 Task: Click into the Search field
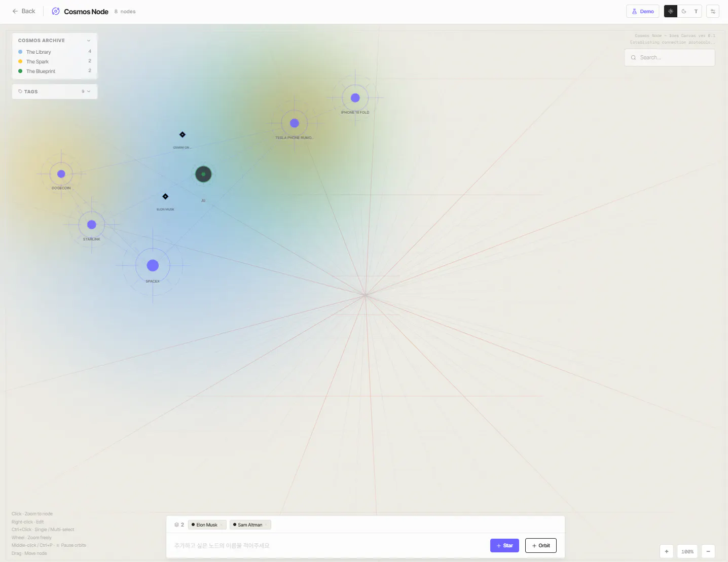point(670,57)
